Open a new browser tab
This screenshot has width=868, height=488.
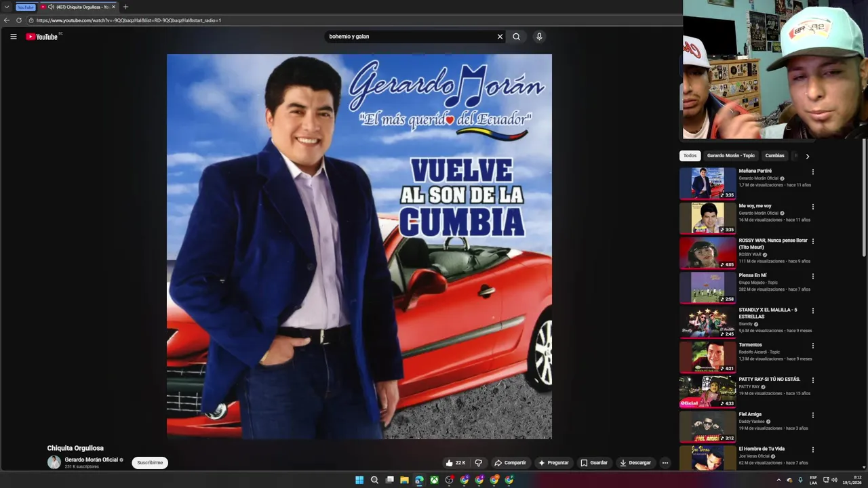pos(125,7)
